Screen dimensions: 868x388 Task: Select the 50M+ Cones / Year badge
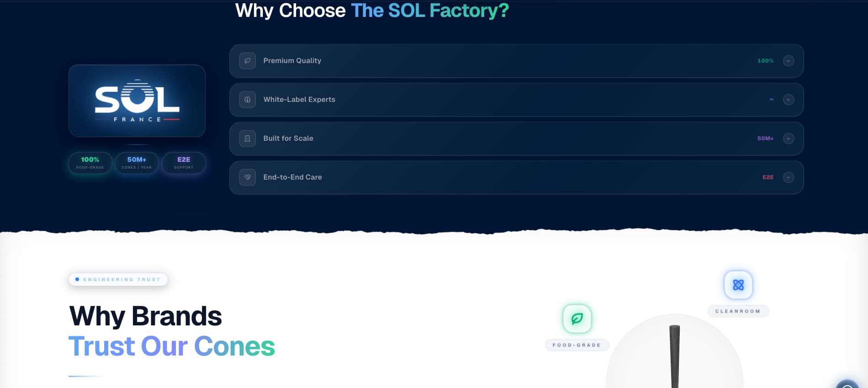(x=137, y=163)
